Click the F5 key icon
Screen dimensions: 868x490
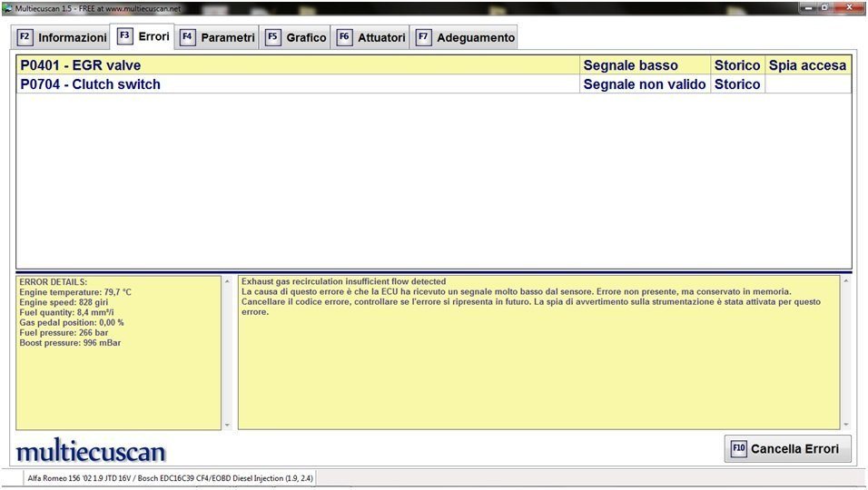[272, 37]
